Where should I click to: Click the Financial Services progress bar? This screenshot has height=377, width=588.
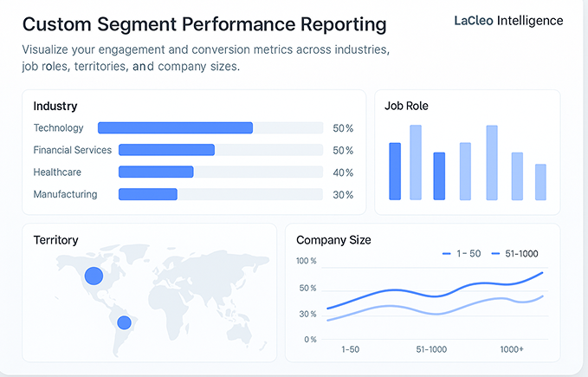tap(166, 150)
